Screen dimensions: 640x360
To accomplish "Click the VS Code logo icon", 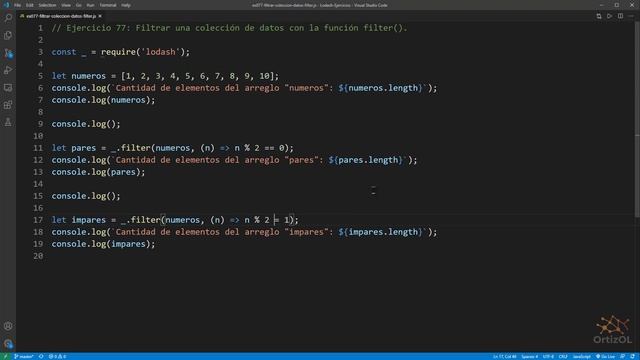I will tap(6, 5).
